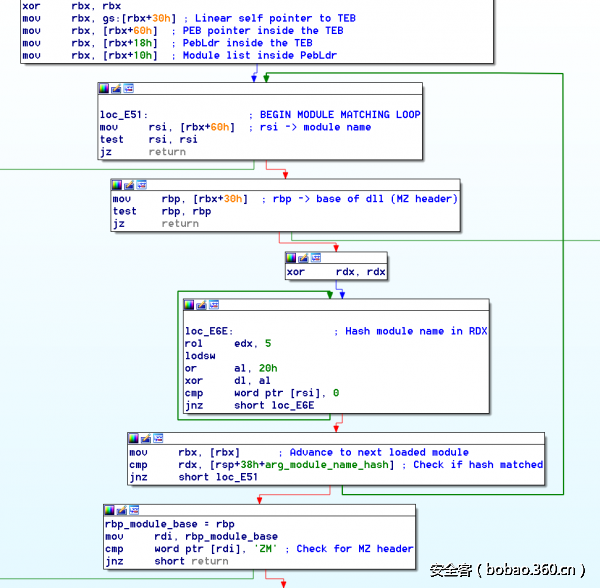The height and width of the screenshot is (588, 600).
Task: Follow 'return' jump target in loc_E51 block
Action: coord(167,153)
